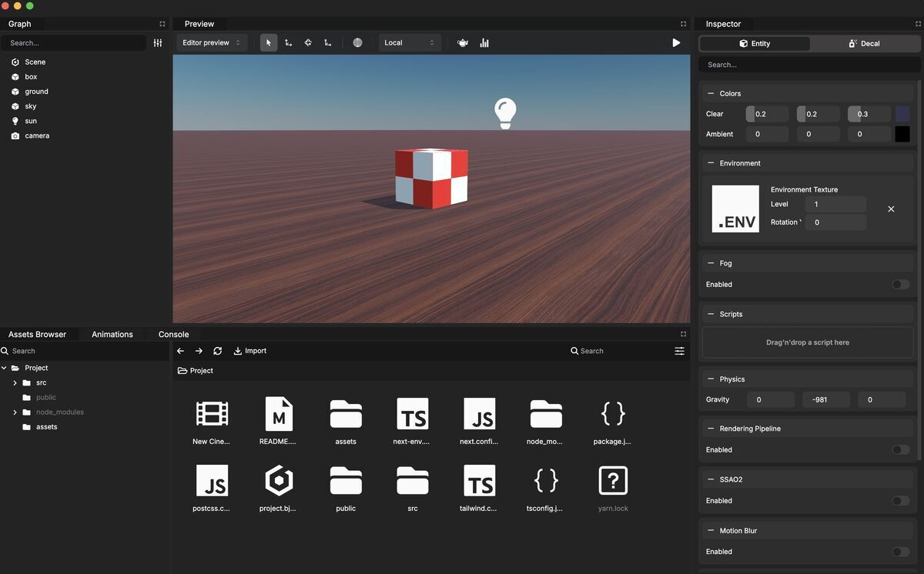
Task: Navigate forward in assets browser
Action: pos(199,351)
